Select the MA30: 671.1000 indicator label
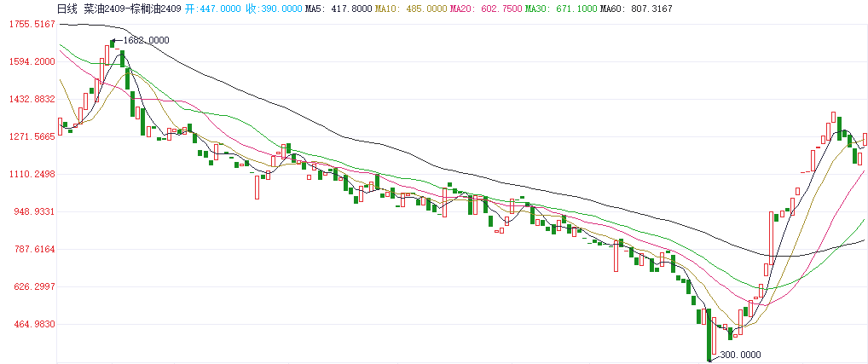Image resolution: width=868 pixels, height=364 pixels. (x=559, y=9)
